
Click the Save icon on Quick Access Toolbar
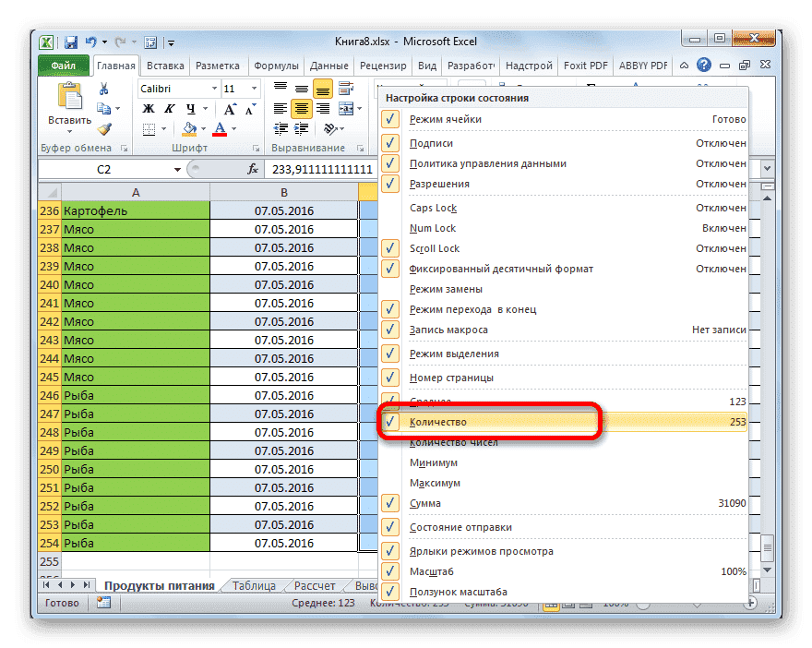[72, 42]
